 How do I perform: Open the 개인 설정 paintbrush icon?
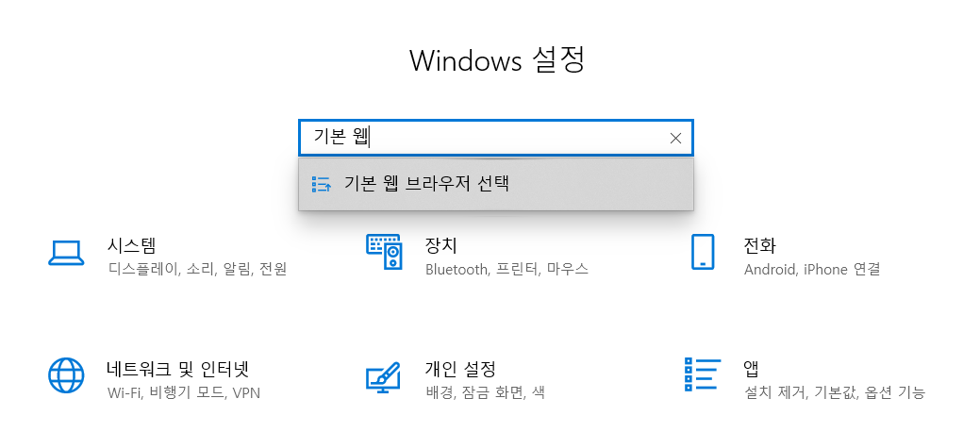pyautogui.click(x=383, y=377)
